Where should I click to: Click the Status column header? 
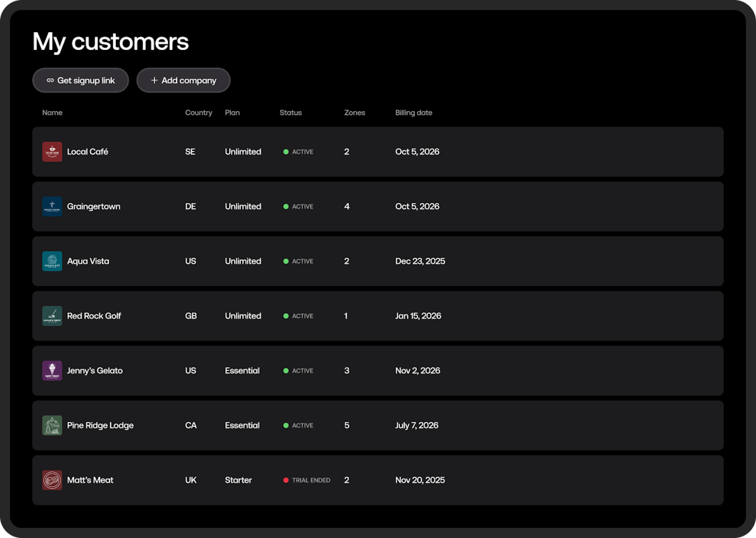[x=290, y=113]
